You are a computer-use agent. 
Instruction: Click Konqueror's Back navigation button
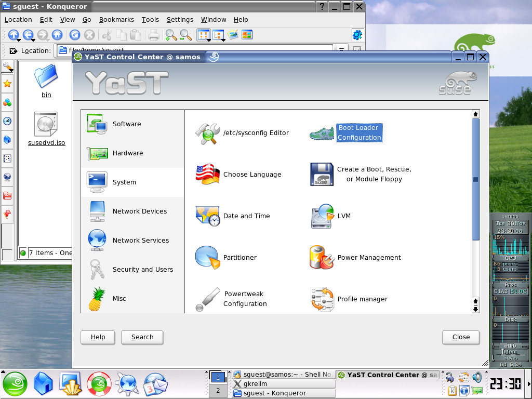(28, 34)
